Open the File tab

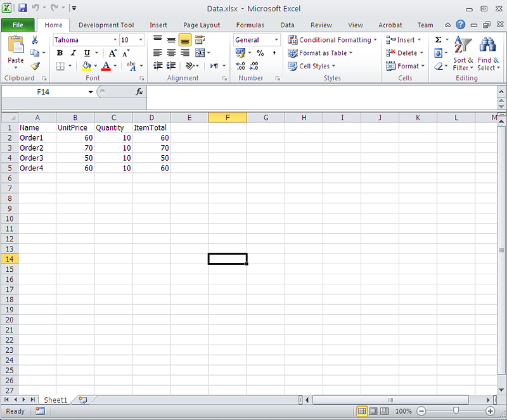(18, 25)
